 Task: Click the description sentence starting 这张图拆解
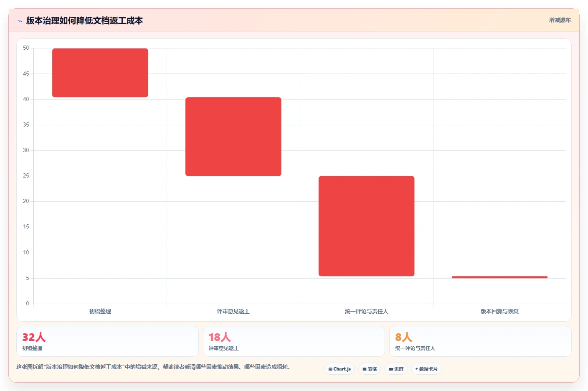153,367
